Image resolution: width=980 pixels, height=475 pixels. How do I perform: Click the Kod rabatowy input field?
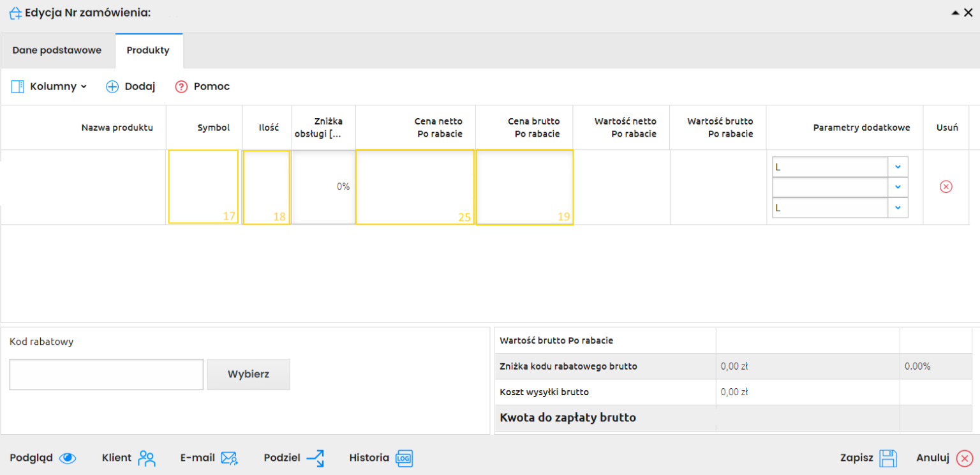click(106, 374)
